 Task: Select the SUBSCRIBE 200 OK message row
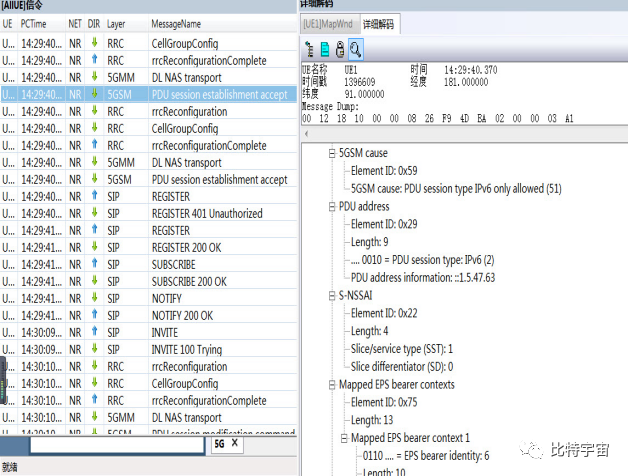click(148, 282)
